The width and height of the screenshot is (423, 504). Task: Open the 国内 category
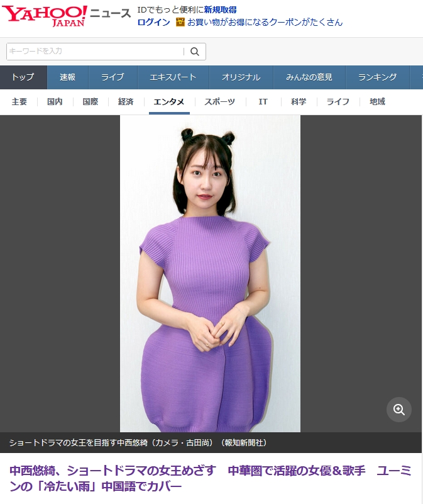55,102
